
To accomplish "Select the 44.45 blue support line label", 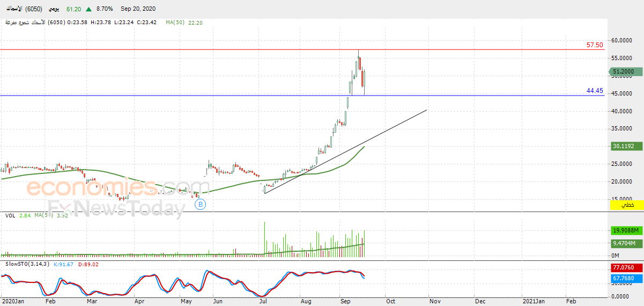I will [595, 91].
